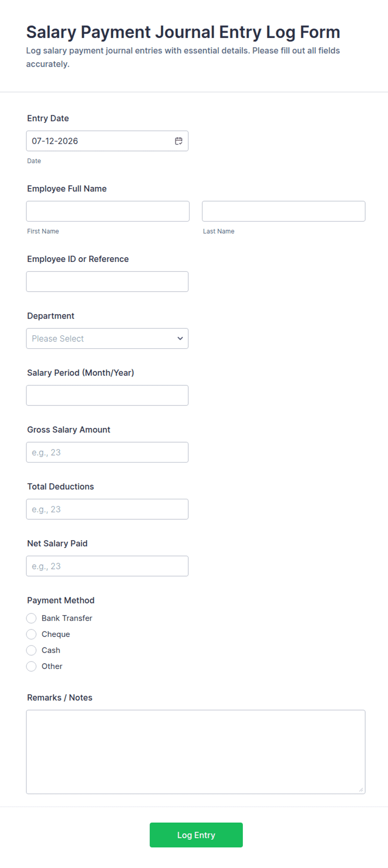Focus the First Name input field
Screen dimensions: 388x868
pos(108,211)
